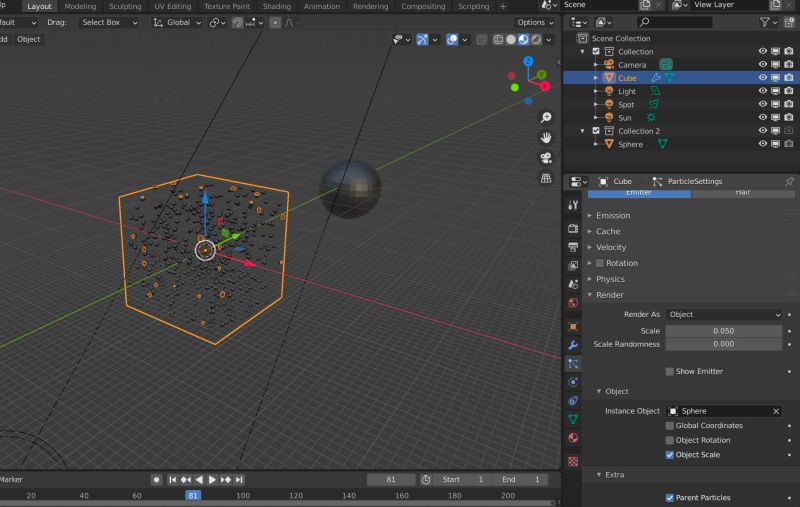
Task: Toggle proportional editing icon
Action: pos(275,22)
